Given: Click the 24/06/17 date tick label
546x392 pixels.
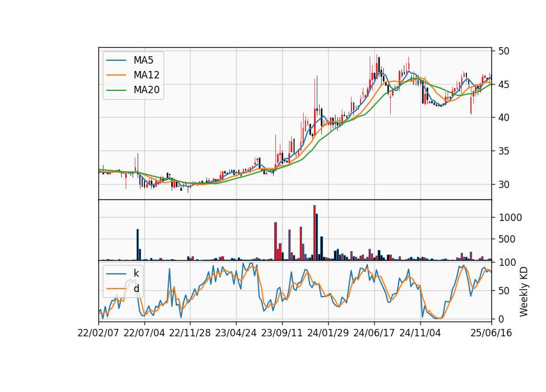Looking at the screenshot, I should click(x=374, y=333).
